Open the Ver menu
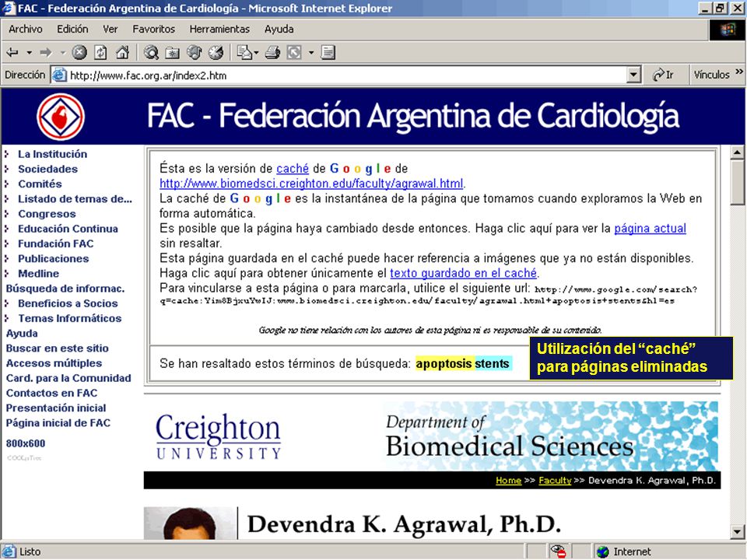Screen dimensions: 747x560 (x=110, y=29)
